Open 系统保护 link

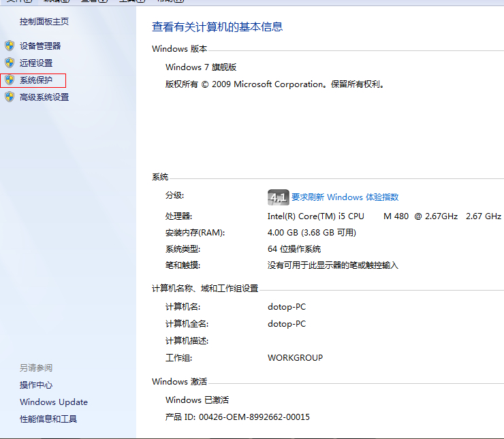click(x=36, y=80)
